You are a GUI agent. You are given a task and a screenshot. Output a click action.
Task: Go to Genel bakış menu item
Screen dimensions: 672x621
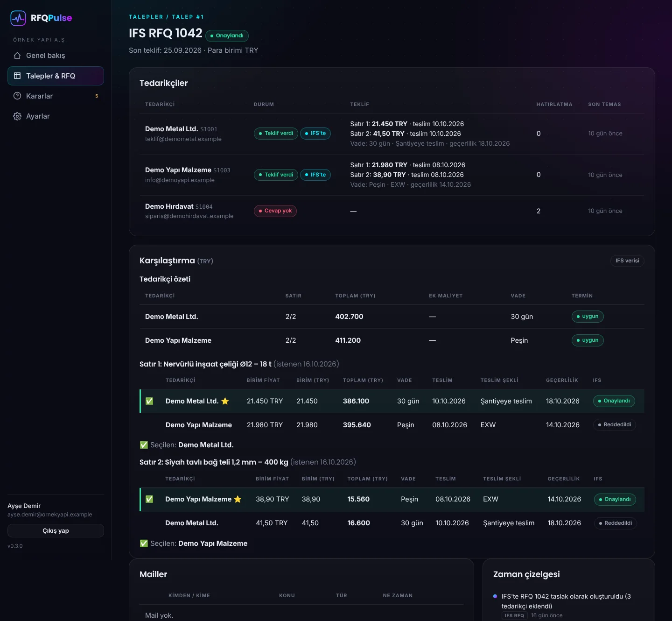(56, 56)
